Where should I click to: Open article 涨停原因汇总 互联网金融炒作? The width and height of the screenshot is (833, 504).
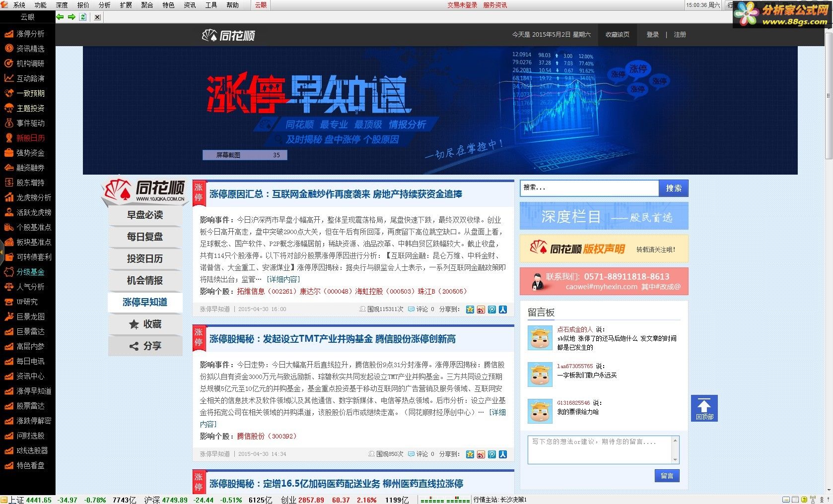pyautogui.click(x=336, y=194)
